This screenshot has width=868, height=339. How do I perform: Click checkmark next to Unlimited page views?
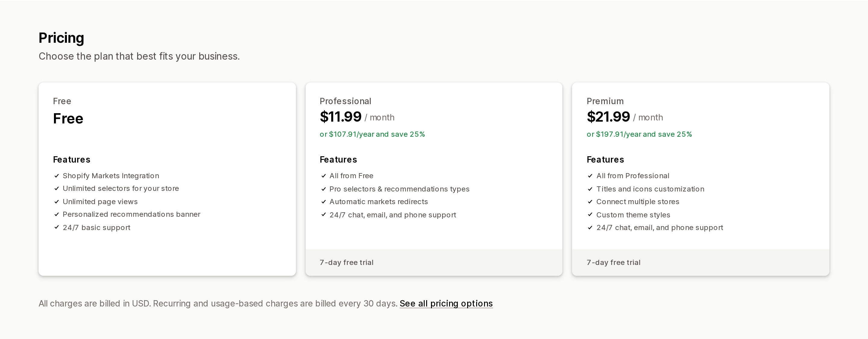pyautogui.click(x=57, y=202)
